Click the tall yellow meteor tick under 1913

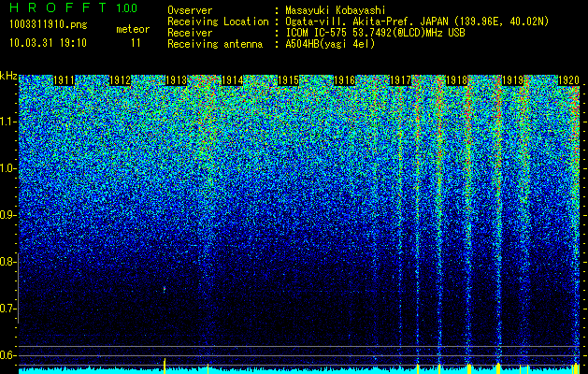tap(165, 366)
